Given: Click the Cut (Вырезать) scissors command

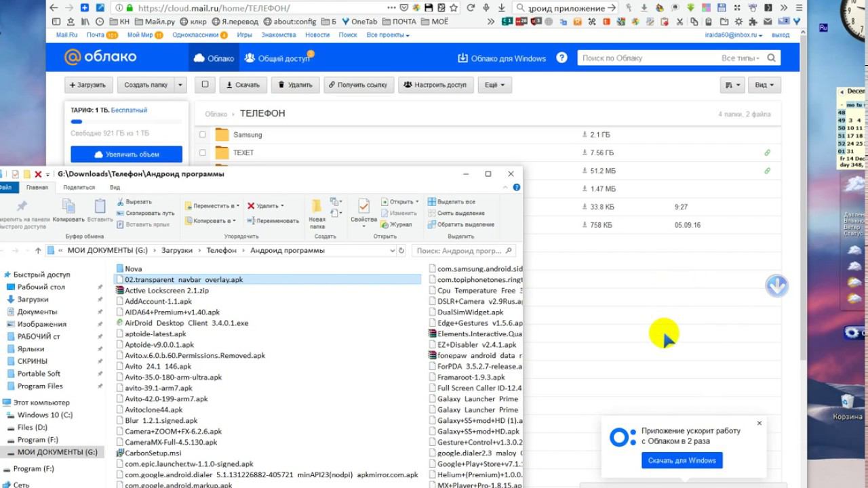Looking at the screenshot, I should click(134, 202).
